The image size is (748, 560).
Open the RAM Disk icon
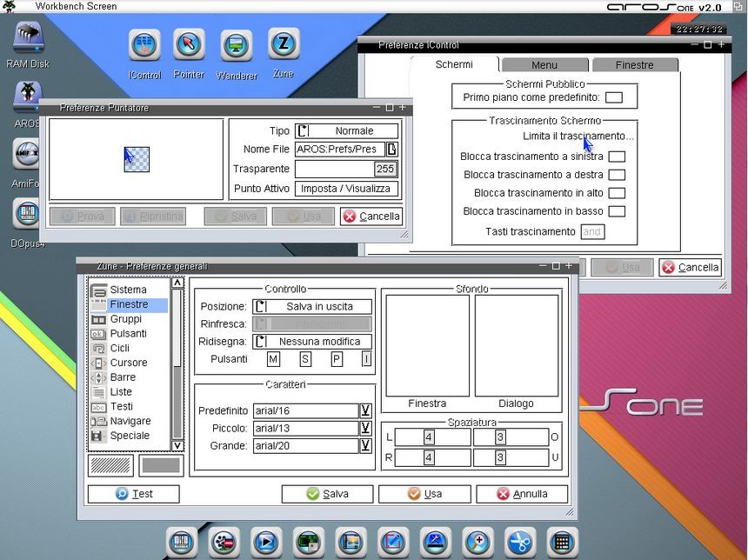(28, 39)
